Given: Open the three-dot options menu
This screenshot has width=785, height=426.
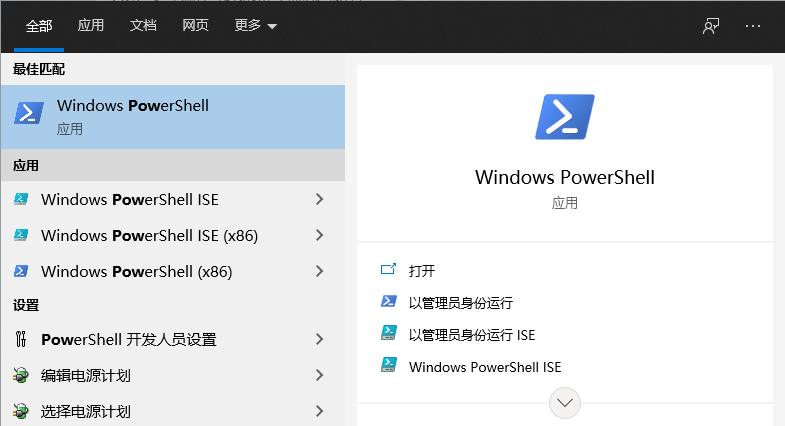Looking at the screenshot, I should (x=752, y=26).
